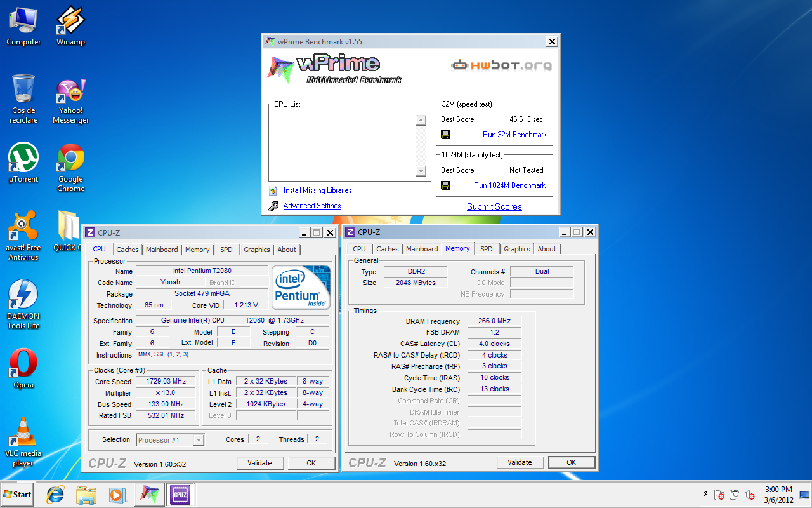This screenshot has height=508, width=812.
Task: Select SPD tab in left CPU-Z
Action: [226, 250]
